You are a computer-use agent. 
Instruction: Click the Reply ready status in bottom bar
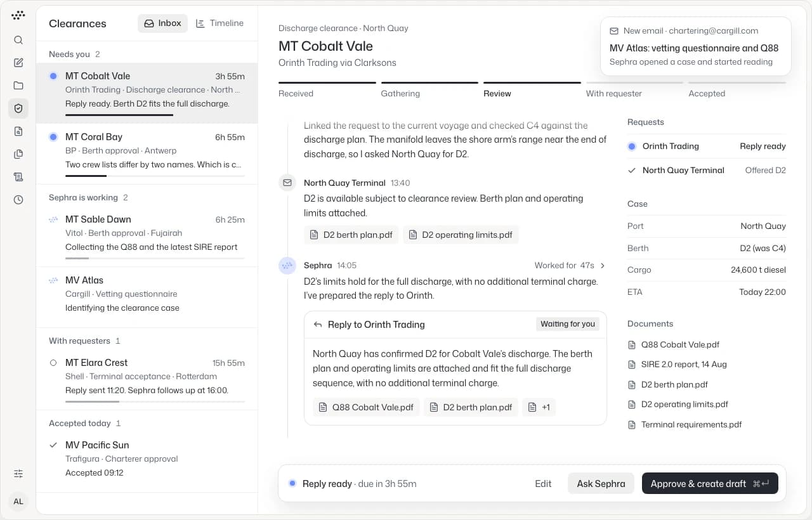tap(327, 484)
